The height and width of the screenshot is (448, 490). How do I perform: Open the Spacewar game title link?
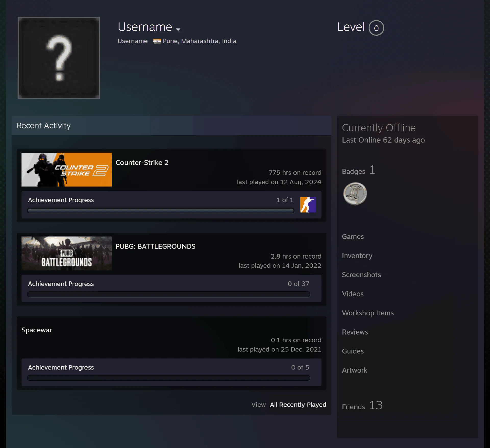click(x=37, y=330)
